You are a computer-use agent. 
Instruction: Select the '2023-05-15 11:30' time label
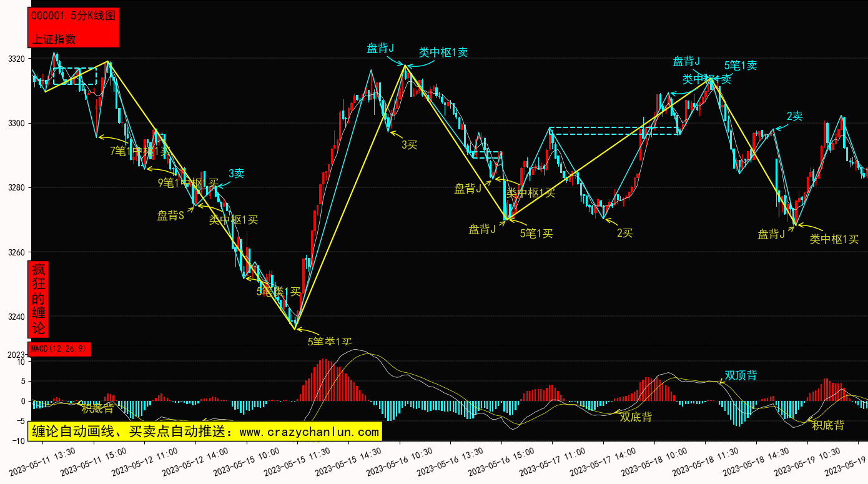(x=297, y=462)
